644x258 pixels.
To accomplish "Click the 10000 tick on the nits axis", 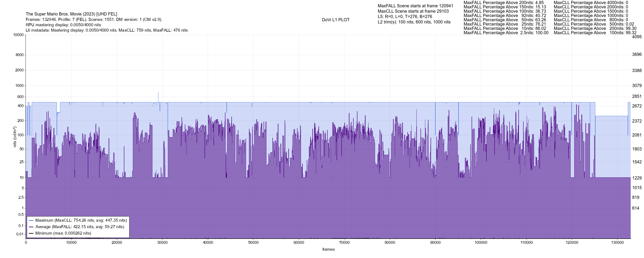I will click(x=18, y=35).
